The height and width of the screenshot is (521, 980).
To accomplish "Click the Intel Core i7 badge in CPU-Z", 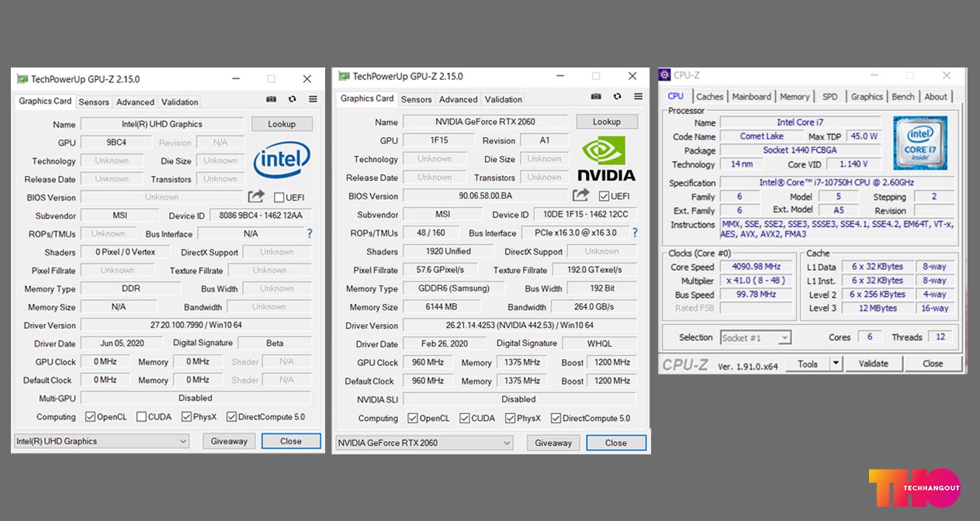I will coord(919,143).
